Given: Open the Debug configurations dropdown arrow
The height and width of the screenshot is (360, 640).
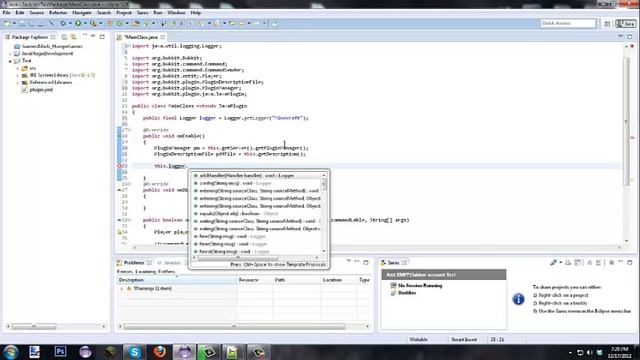Looking at the screenshot, I should coord(70,24).
